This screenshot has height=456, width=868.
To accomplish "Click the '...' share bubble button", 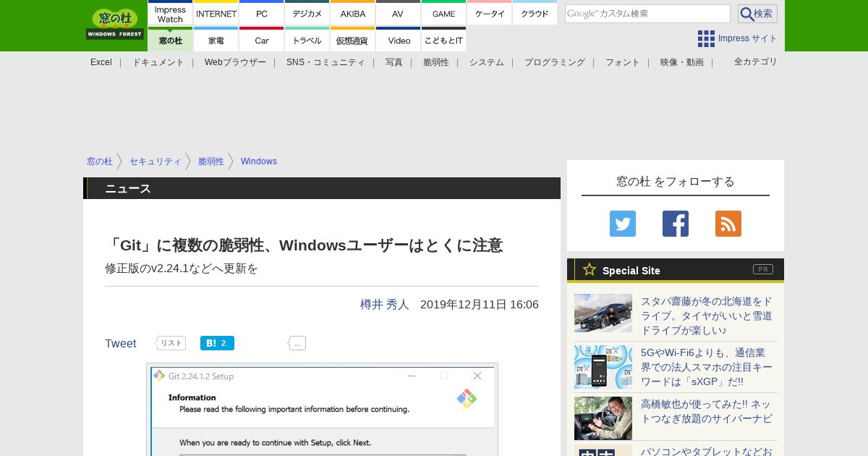I will tap(297, 343).
